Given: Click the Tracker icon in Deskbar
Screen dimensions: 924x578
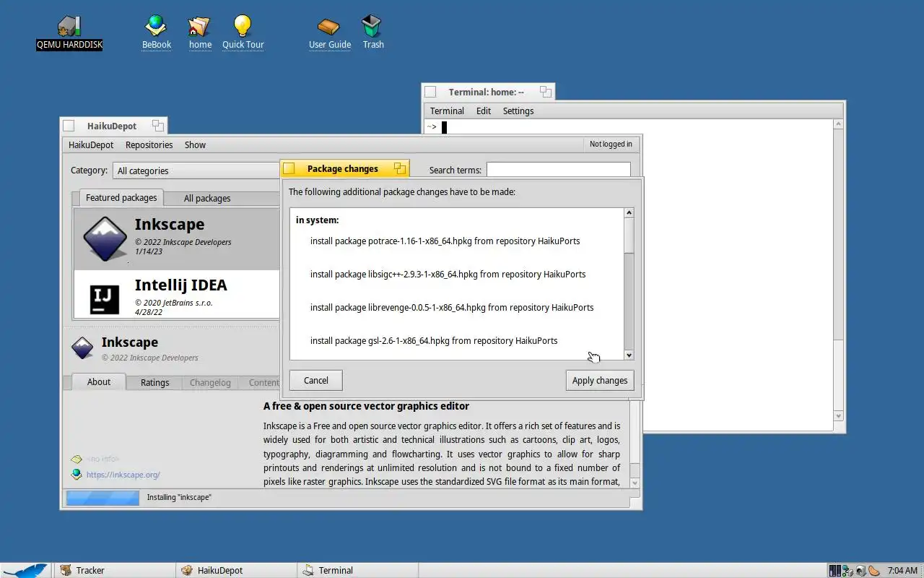Looking at the screenshot, I should pyautogui.click(x=66, y=570).
